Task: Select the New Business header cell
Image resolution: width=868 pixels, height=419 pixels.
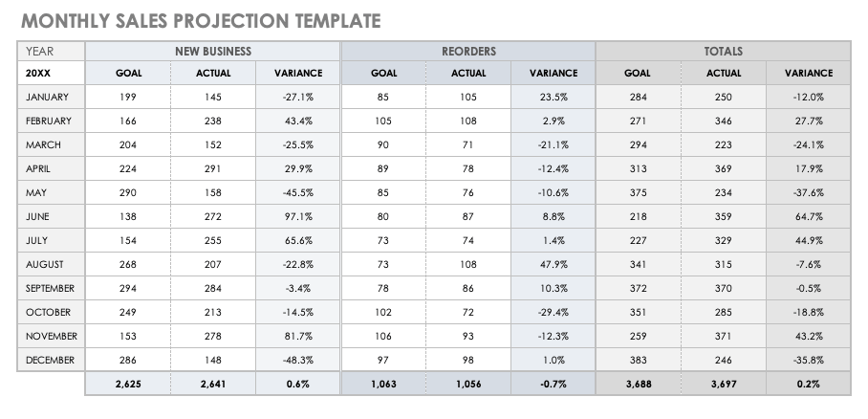Action: [x=212, y=52]
